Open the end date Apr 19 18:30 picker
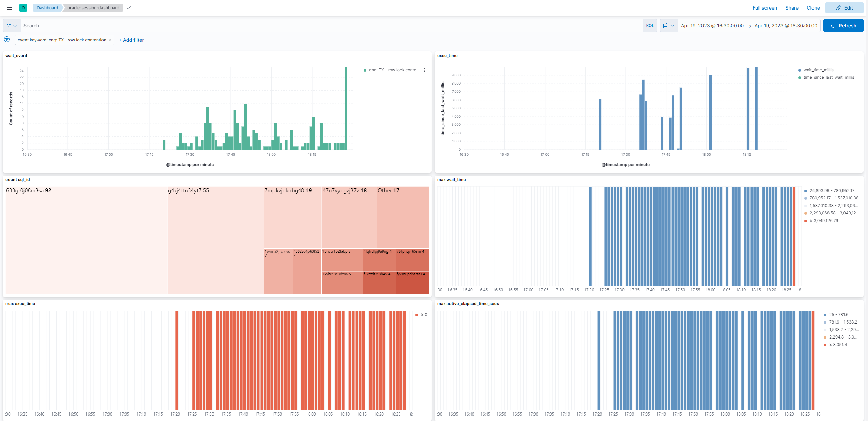Viewport: 868px width, 421px height. pos(786,26)
